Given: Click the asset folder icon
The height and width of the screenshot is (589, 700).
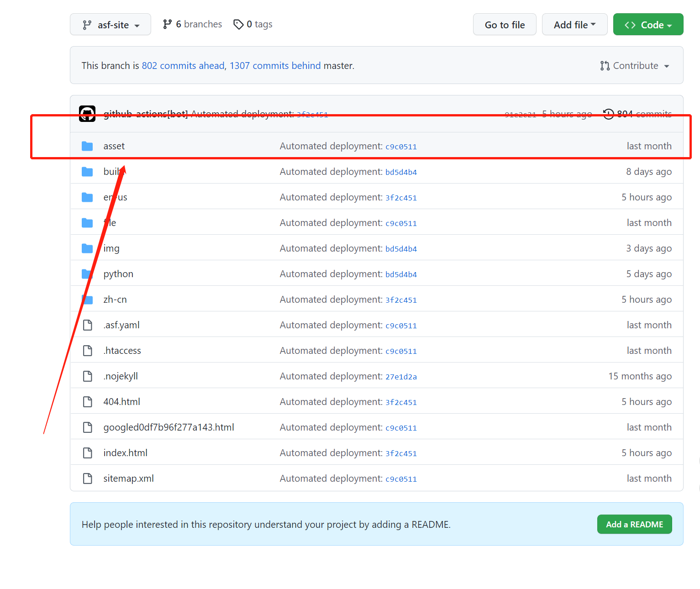Looking at the screenshot, I should [x=87, y=146].
